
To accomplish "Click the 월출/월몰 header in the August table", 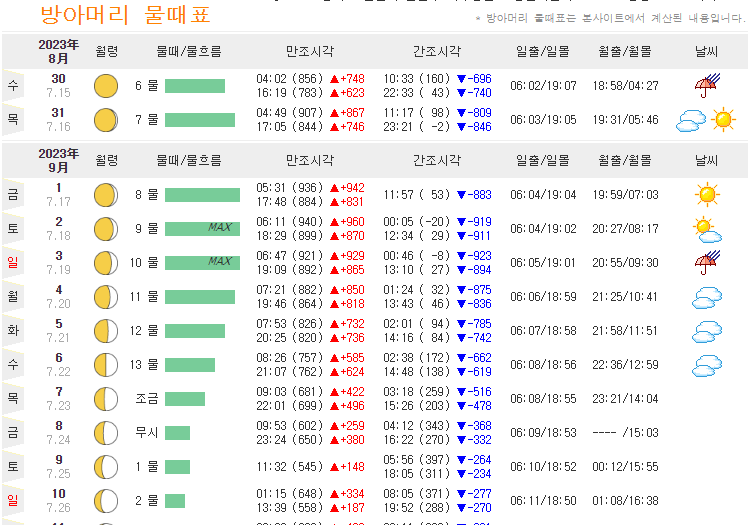I will (x=625, y=52).
